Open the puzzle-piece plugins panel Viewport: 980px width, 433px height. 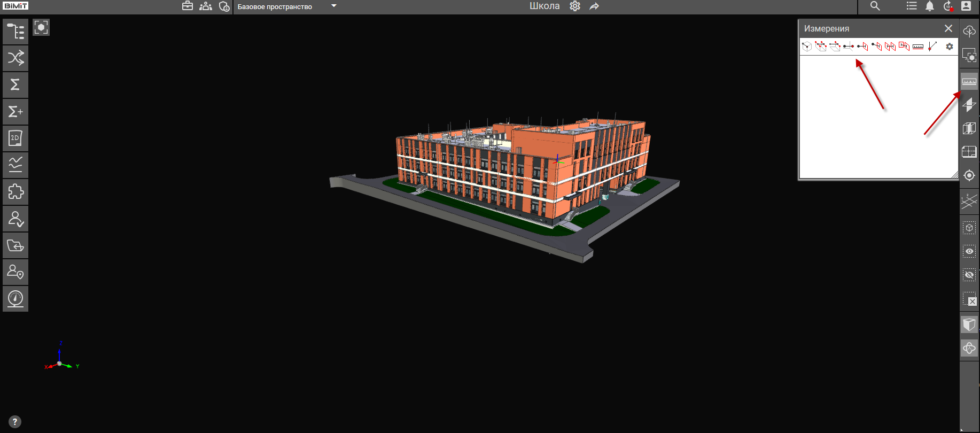[15, 192]
